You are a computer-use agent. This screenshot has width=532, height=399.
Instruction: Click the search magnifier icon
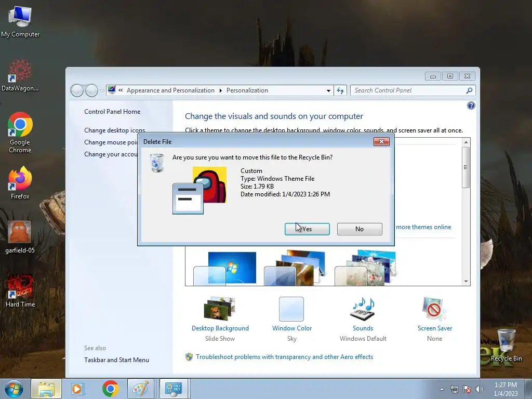click(469, 90)
